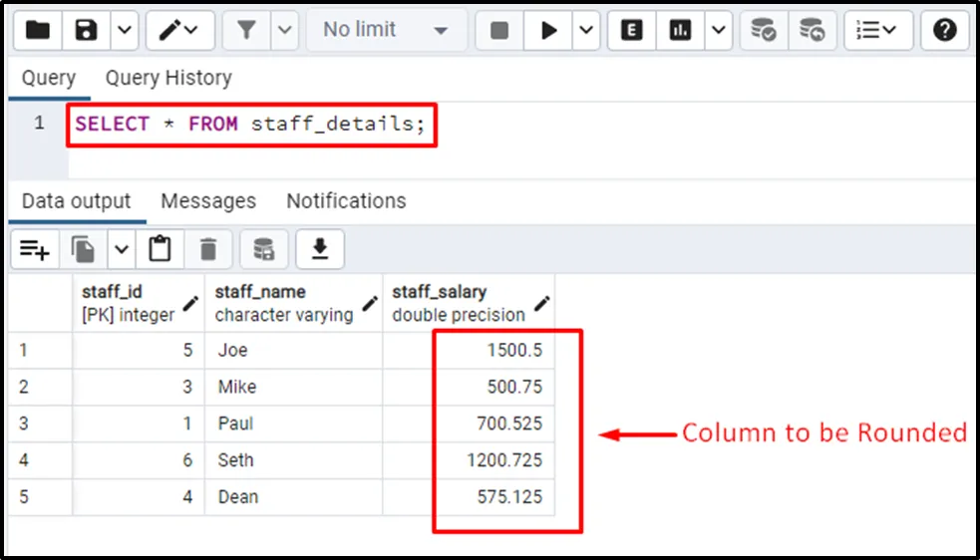This screenshot has width=980, height=560.
Task: Click the Paste clipboard icon
Action: [x=160, y=249]
